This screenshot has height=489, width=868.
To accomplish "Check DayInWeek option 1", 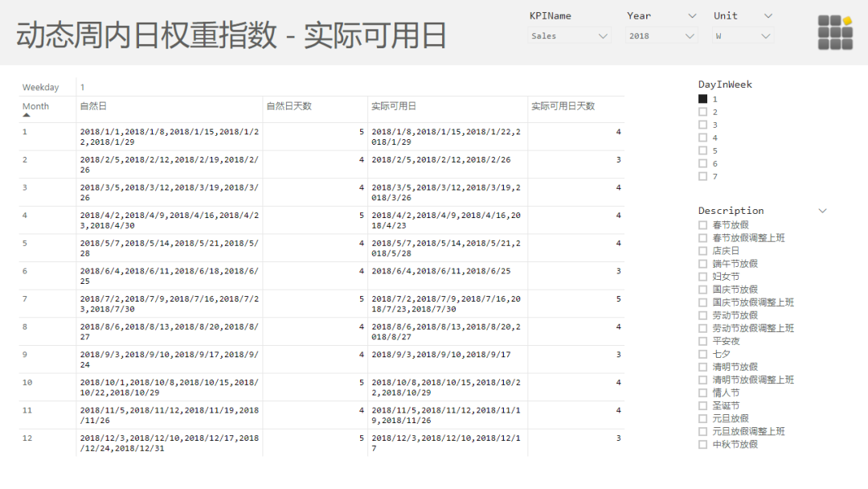I will click(703, 99).
